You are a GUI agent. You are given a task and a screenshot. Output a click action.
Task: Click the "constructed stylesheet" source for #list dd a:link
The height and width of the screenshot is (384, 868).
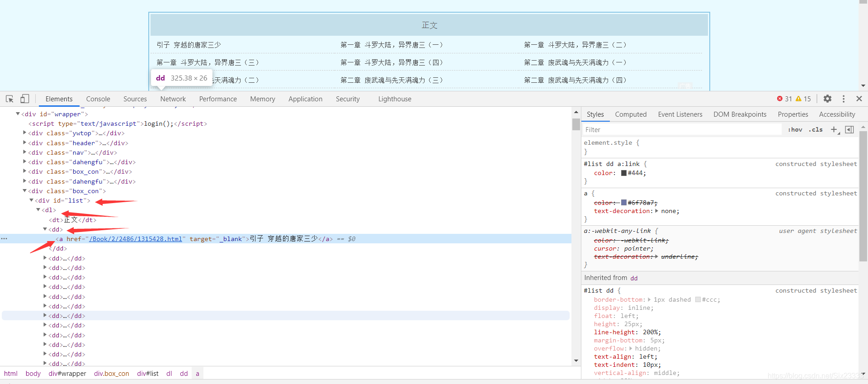(x=816, y=164)
